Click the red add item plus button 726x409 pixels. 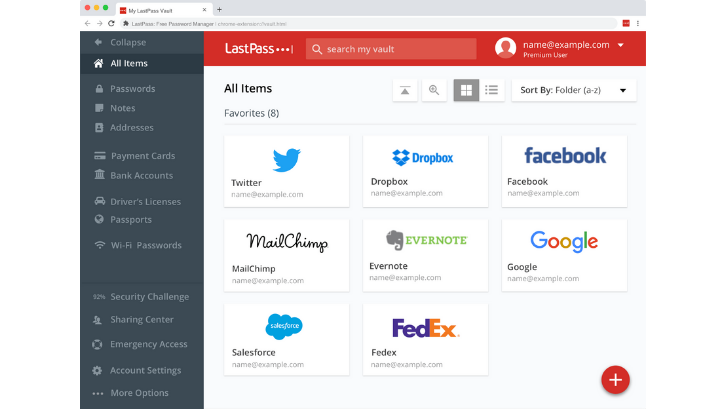point(615,380)
